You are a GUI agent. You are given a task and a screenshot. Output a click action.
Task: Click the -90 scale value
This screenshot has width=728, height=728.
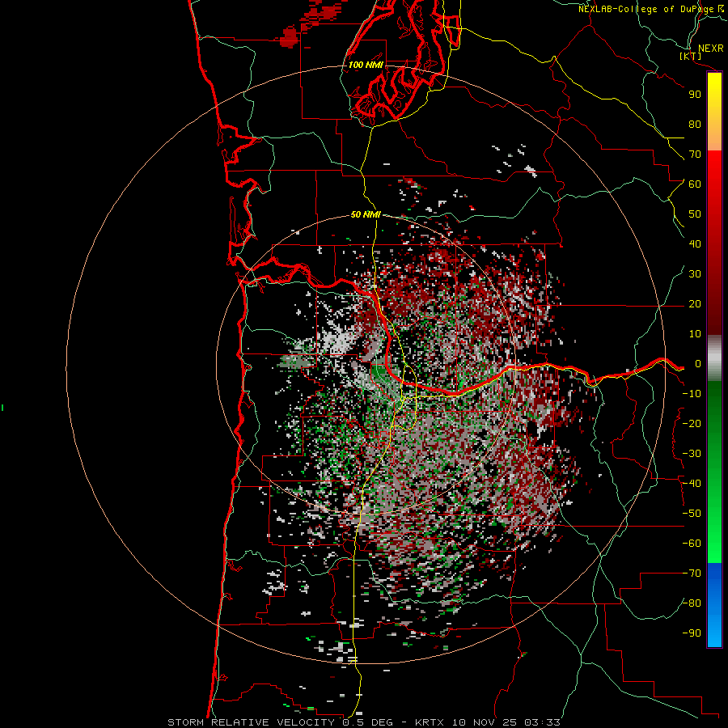tap(692, 633)
